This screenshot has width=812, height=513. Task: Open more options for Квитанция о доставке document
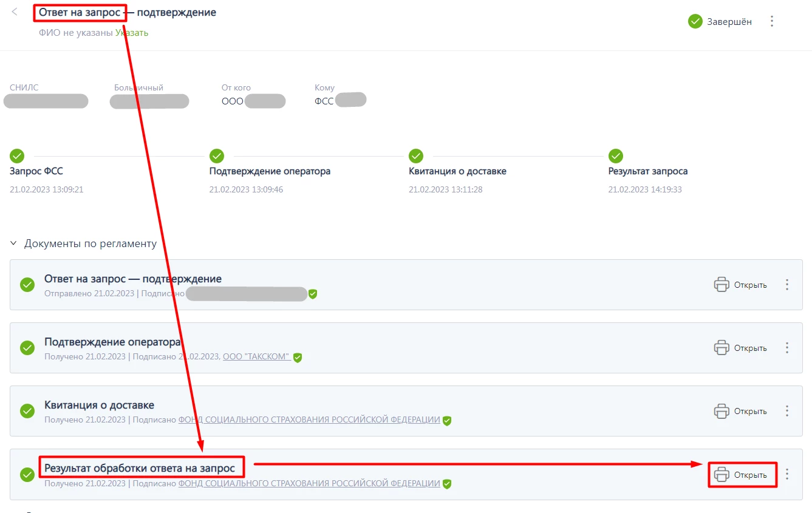pyautogui.click(x=787, y=411)
